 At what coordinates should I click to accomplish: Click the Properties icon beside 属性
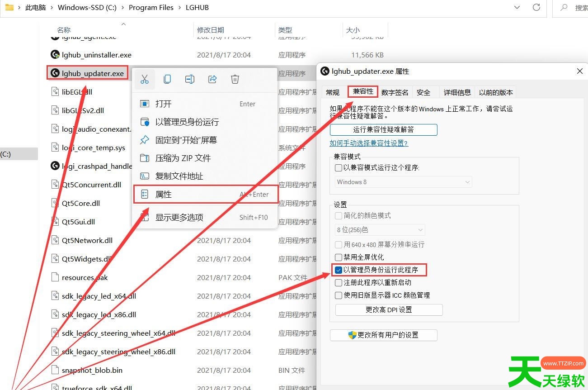pyautogui.click(x=145, y=195)
